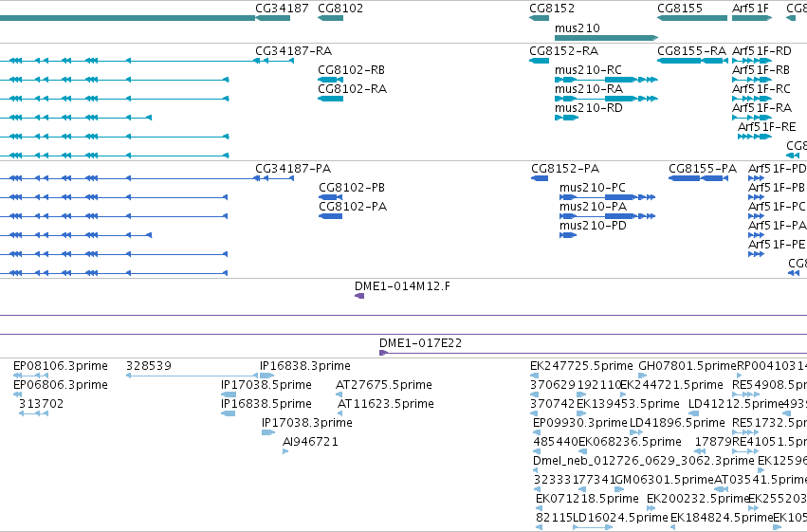Select the EK184824.5prime EST label

point(722,518)
